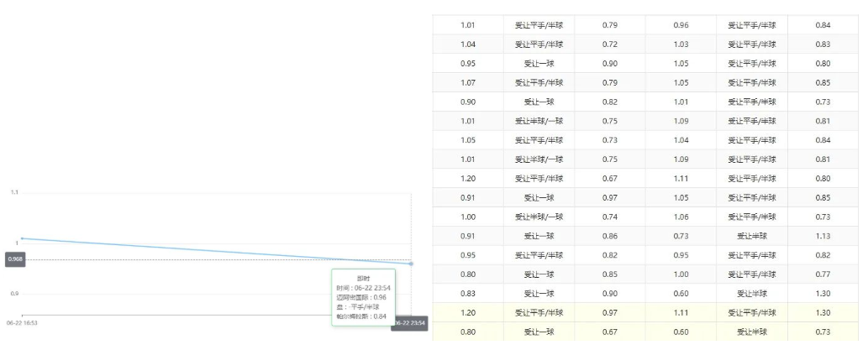Click 受让半球 in the bottom table row
This screenshot has width=868, height=350.
tap(751, 332)
